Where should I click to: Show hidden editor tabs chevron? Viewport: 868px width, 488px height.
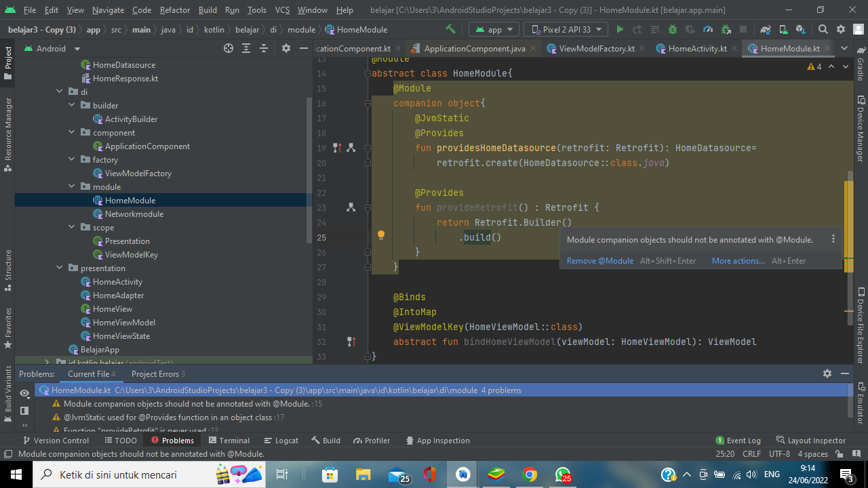[x=844, y=48]
